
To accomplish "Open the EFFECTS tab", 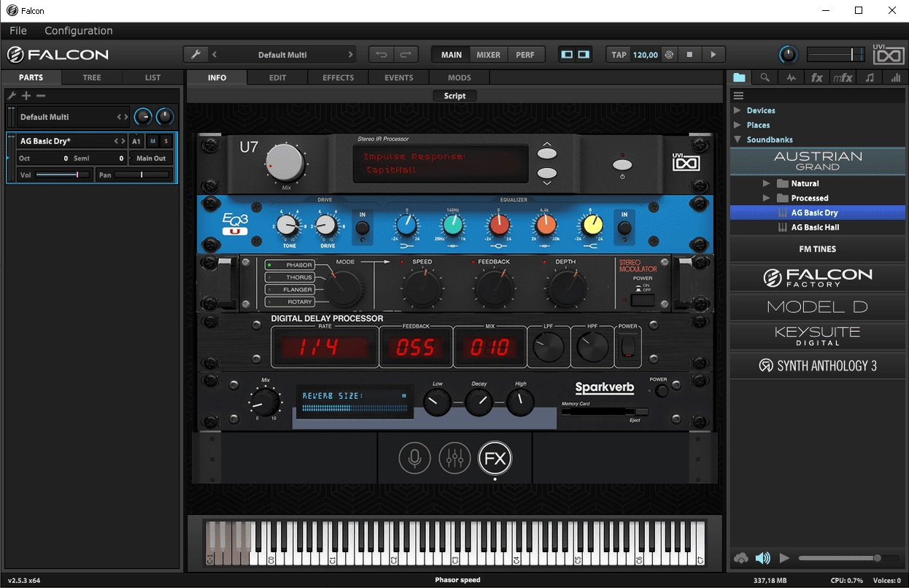I will [x=339, y=77].
